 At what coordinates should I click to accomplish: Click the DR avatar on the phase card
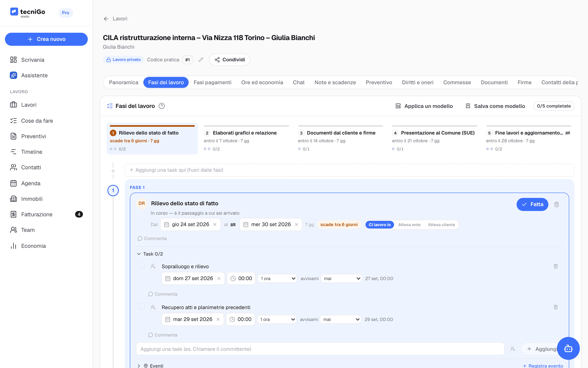[x=142, y=203]
